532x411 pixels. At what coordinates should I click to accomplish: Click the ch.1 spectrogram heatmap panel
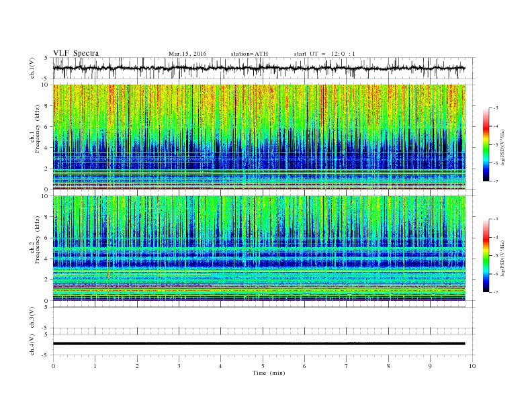point(259,137)
